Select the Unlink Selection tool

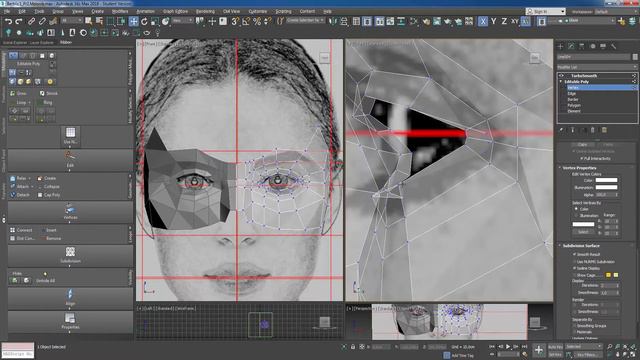point(42,21)
